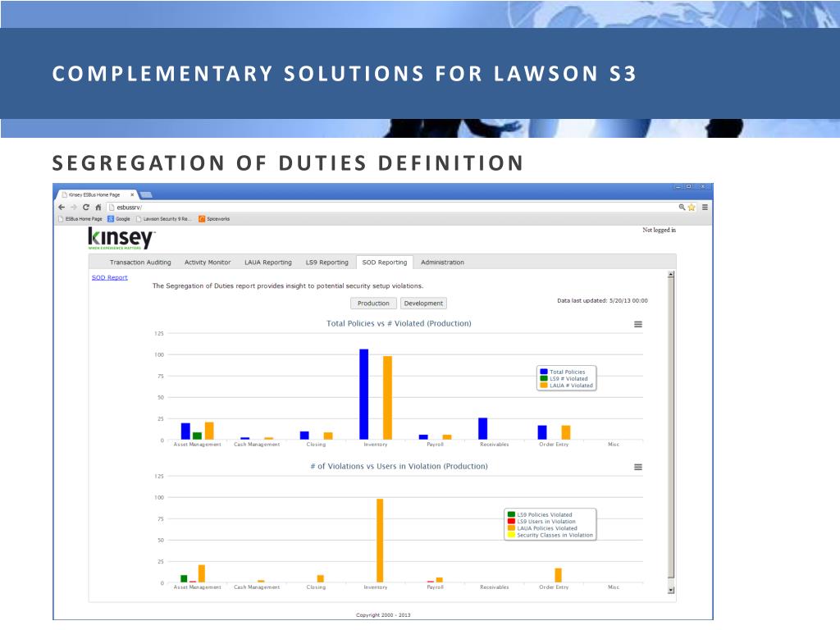
Task: Open Total Policies chart context menu icon
Action: [x=638, y=324]
